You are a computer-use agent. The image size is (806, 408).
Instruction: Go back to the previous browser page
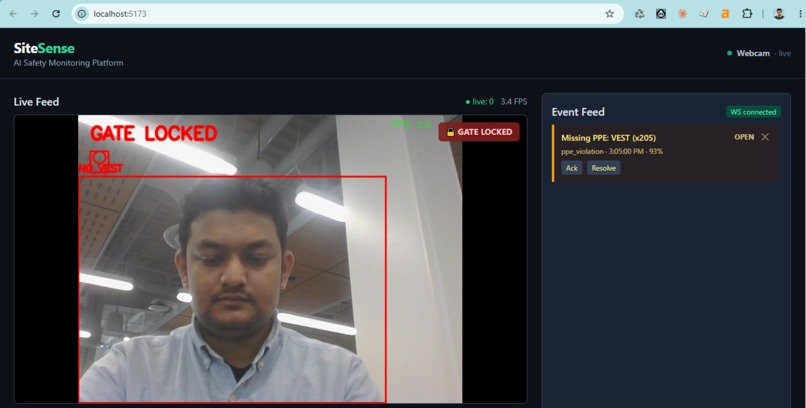(13, 14)
